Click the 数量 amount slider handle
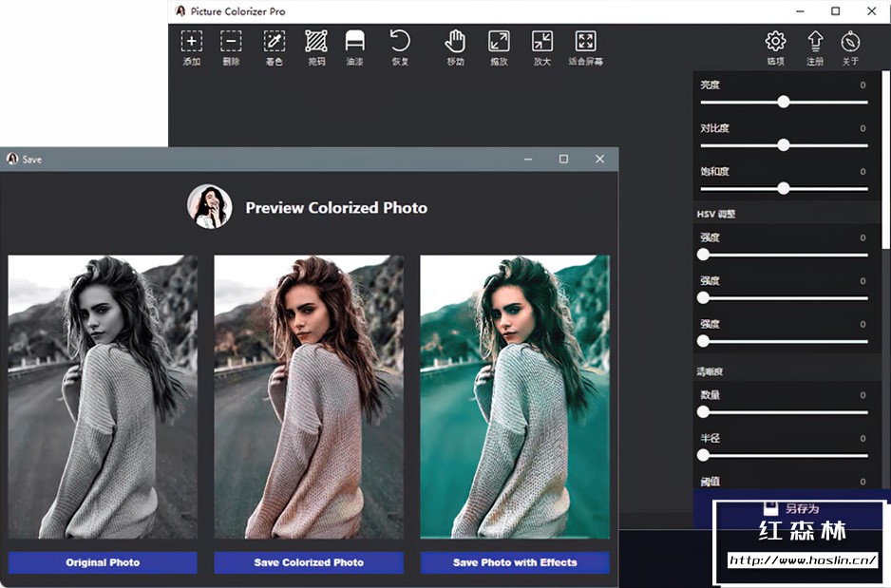 point(704,412)
